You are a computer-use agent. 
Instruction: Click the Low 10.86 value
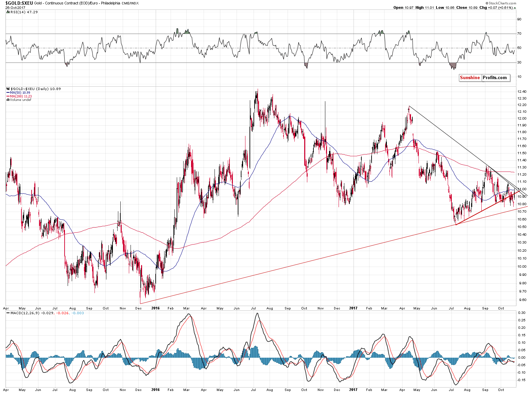[x=444, y=7]
